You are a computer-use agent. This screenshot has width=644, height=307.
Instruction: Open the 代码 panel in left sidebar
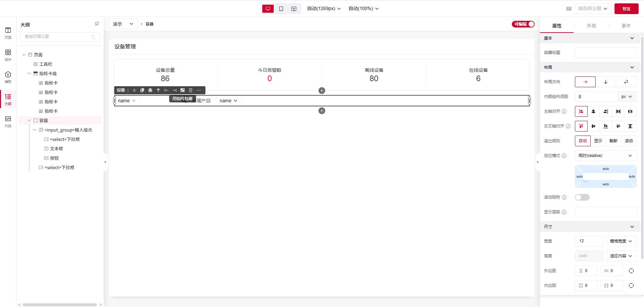click(x=8, y=121)
